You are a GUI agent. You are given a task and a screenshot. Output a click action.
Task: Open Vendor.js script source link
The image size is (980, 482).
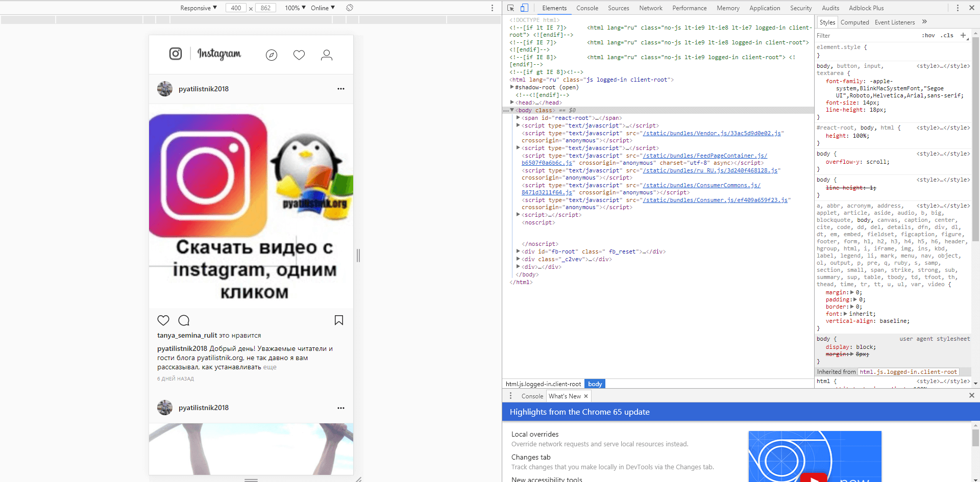click(x=712, y=133)
